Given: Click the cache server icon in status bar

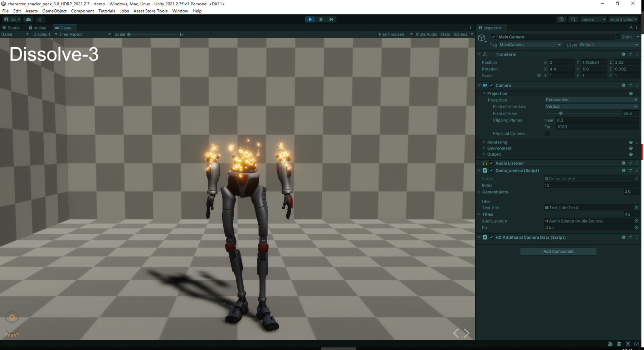Looking at the screenshot, I should [619, 344].
